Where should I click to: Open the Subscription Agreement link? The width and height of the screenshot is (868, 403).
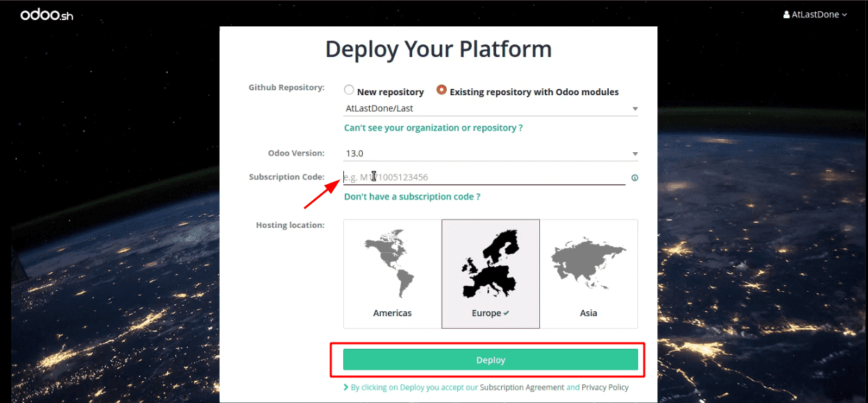click(522, 387)
